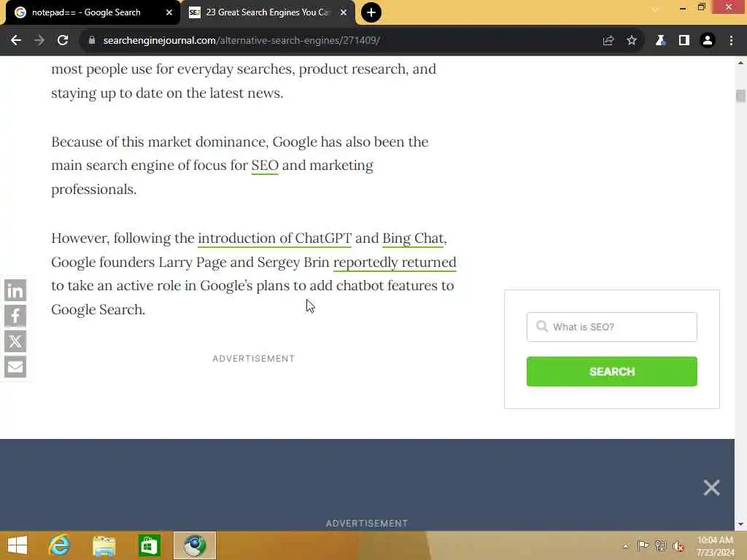The image size is (747, 560).
Task: Launch Internet Explorer from taskbar
Action: [59, 545]
